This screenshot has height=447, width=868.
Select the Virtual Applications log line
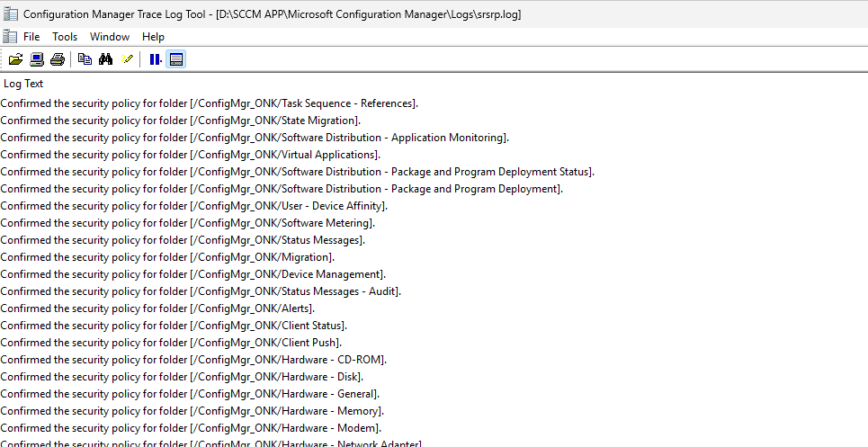click(x=191, y=155)
